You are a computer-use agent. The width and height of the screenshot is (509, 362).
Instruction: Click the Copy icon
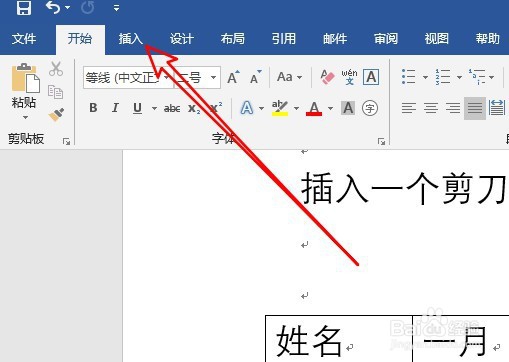click(55, 92)
